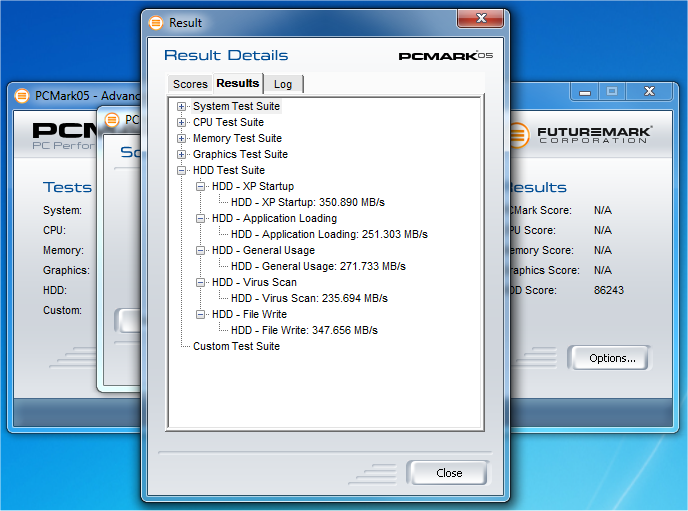Collapse the HDD - Application Loading node
The image size is (688, 511).
200,218
